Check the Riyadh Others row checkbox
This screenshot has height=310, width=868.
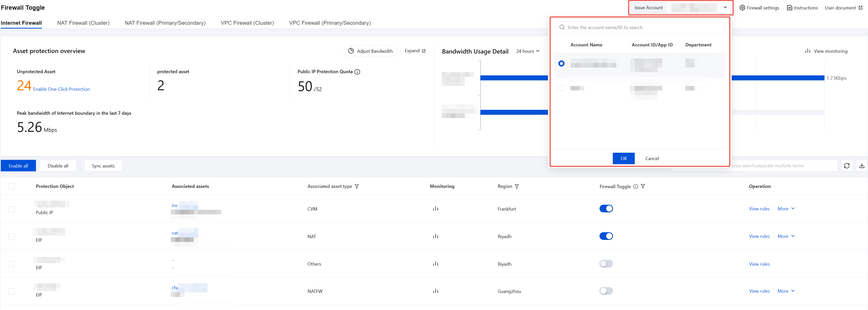(11, 264)
